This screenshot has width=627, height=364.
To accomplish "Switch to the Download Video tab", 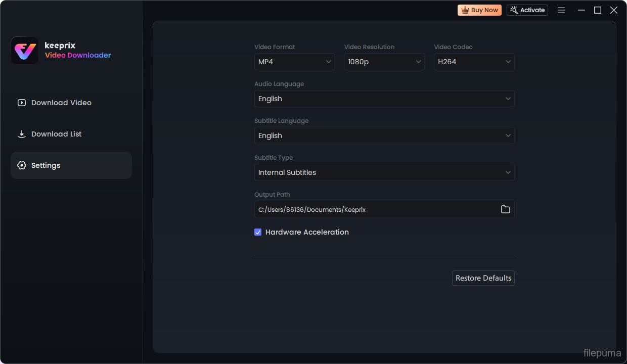I will (61, 103).
